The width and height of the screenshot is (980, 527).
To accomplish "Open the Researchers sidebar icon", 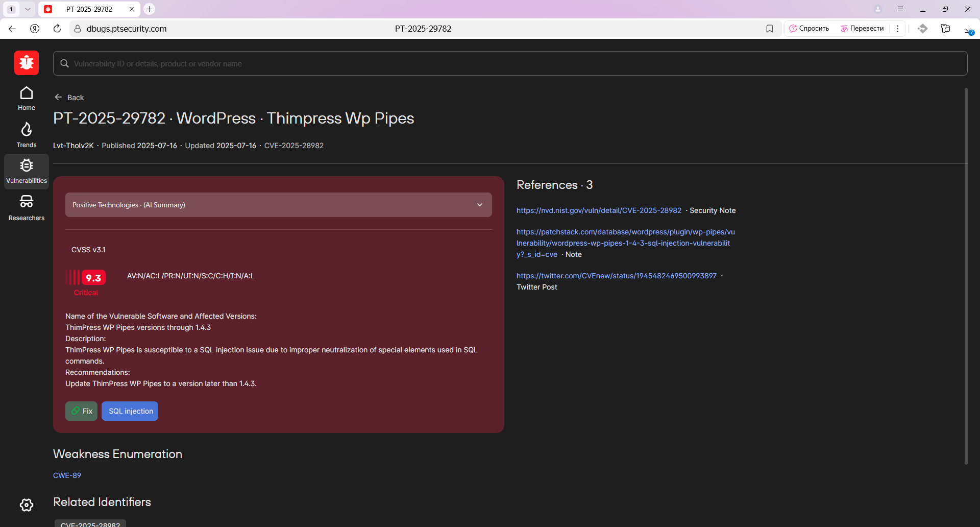I will coord(27,208).
